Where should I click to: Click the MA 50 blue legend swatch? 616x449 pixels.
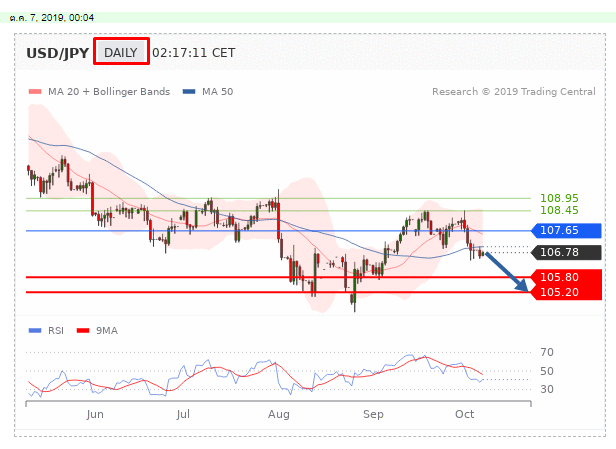click(x=189, y=92)
